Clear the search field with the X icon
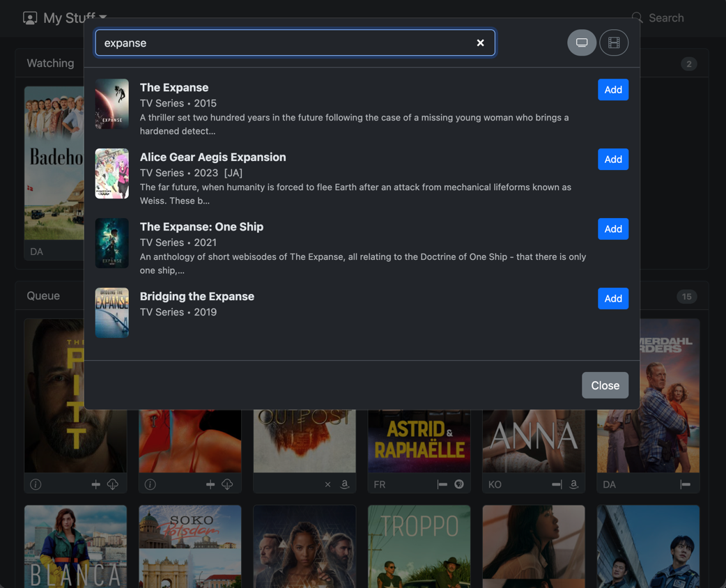 (x=480, y=43)
